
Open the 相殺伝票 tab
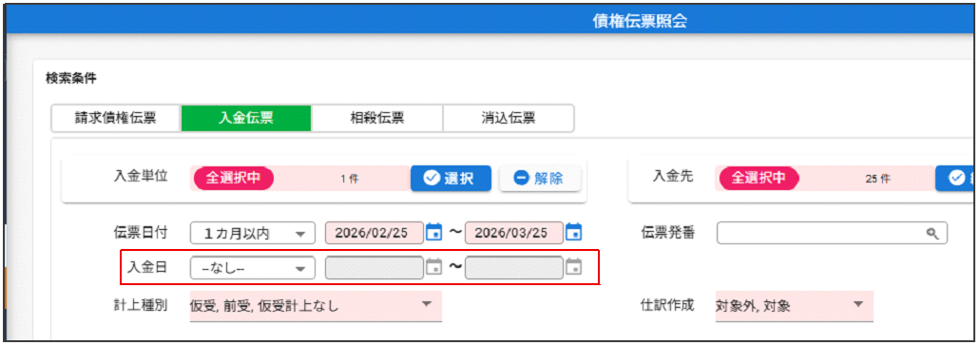click(376, 119)
